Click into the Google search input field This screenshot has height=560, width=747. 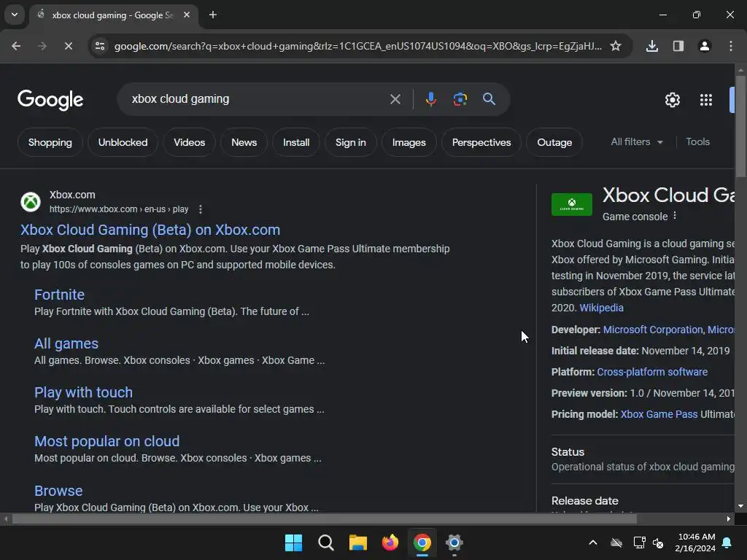[x=258, y=99]
